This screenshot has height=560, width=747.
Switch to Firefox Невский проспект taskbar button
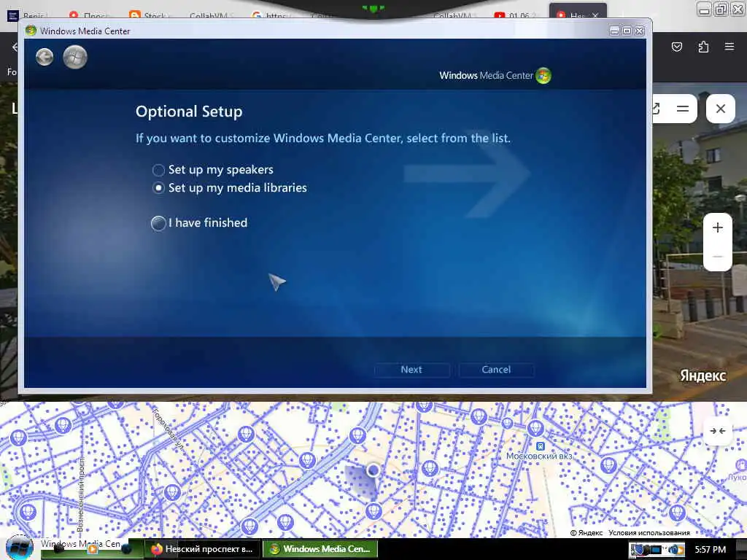point(202,549)
